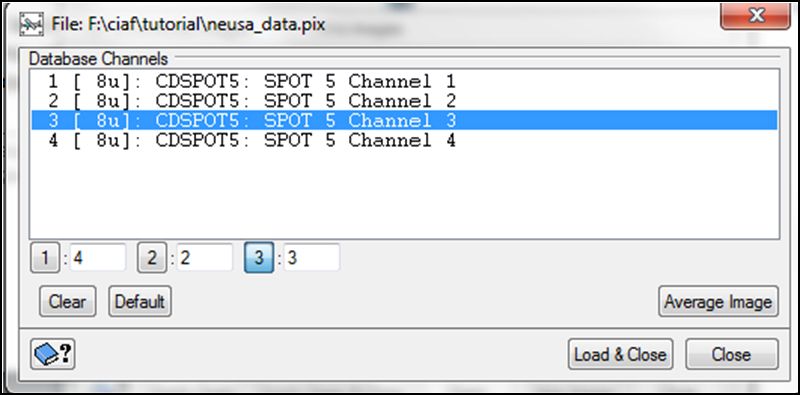Click the layer 3 channel field containing 3
The height and width of the screenshot is (395, 800).
pos(312,258)
